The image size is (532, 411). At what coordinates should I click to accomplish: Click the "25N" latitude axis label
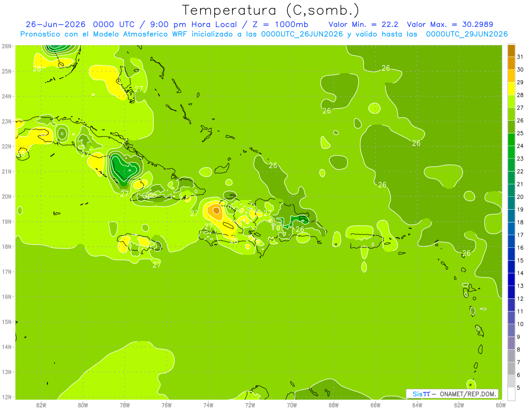[6, 71]
